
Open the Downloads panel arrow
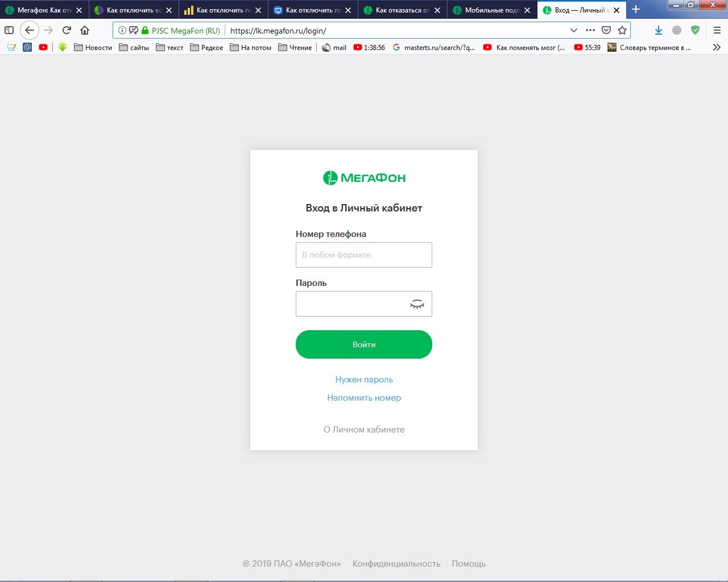click(x=658, y=30)
